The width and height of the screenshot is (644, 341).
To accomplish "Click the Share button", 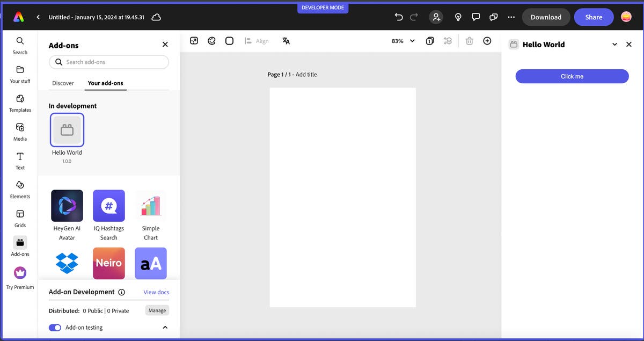I will (x=594, y=17).
